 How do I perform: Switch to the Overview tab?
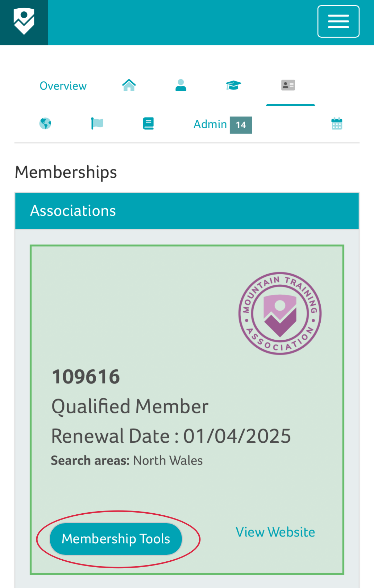tap(63, 86)
